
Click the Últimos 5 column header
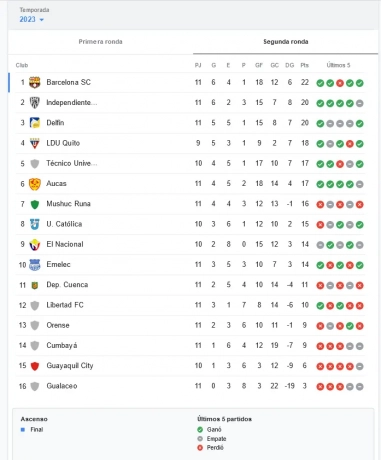(x=338, y=65)
